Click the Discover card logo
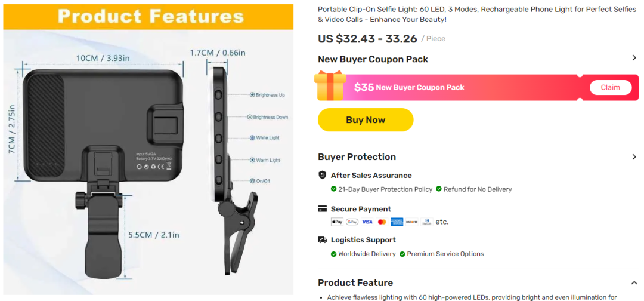The height and width of the screenshot is (301, 644). coord(412,222)
